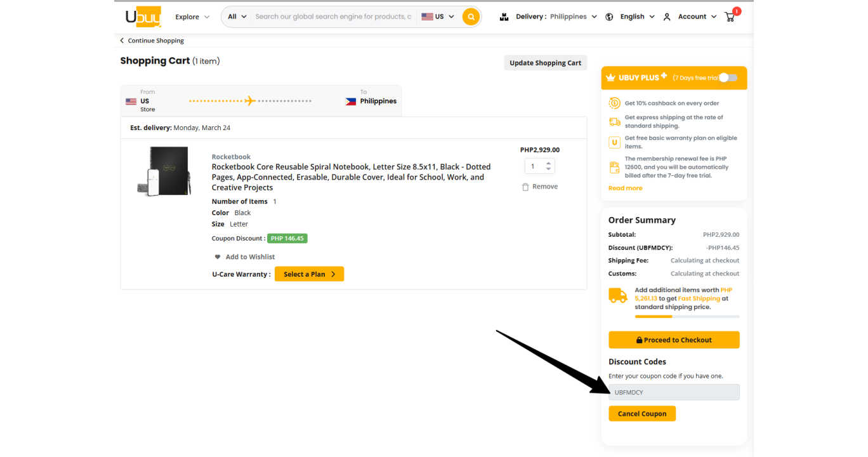Click the Remove trash icon
This screenshot has height=457, width=868.
point(525,187)
